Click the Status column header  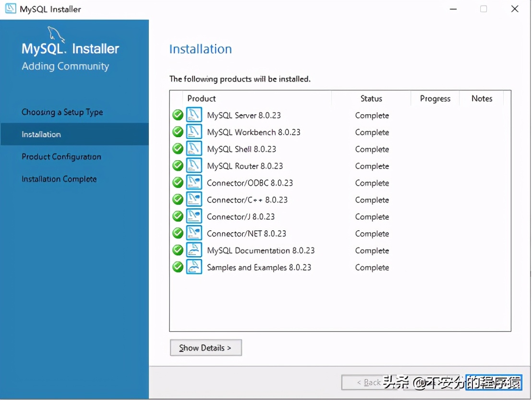click(371, 99)
